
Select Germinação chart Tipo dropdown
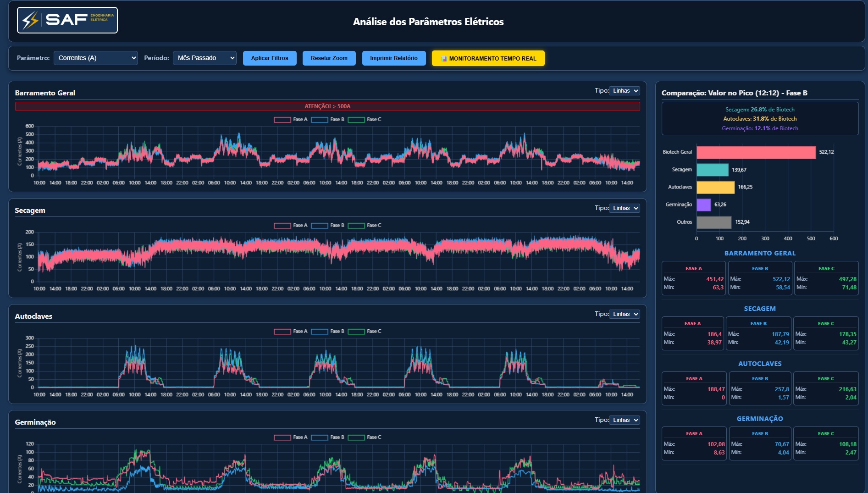625,420
